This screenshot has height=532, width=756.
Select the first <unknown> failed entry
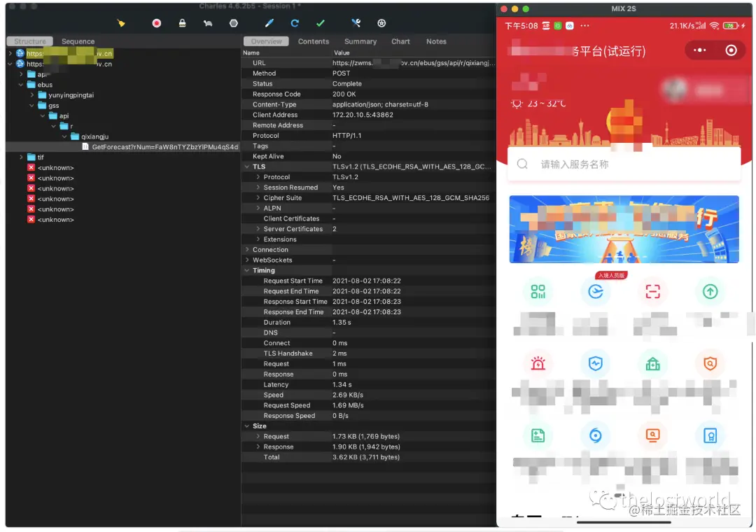coord(50,168)
